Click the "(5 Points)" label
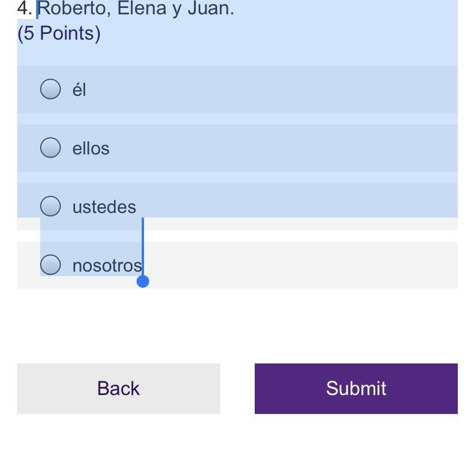 point(59,33)
